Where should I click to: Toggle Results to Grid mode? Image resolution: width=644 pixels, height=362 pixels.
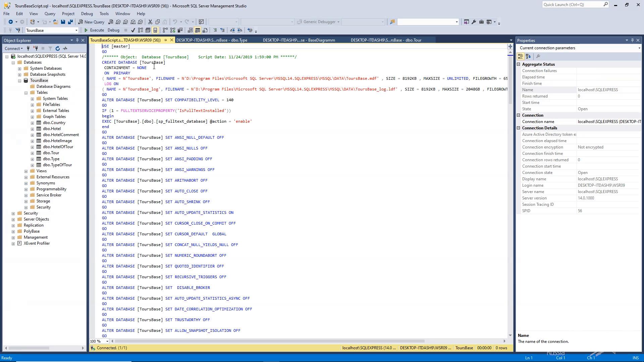[198, 30]
